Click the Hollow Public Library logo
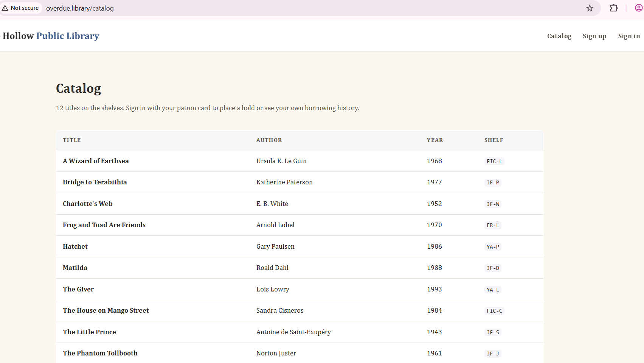The width and height of the screenshot is (644, 363). tap(51, 36)
